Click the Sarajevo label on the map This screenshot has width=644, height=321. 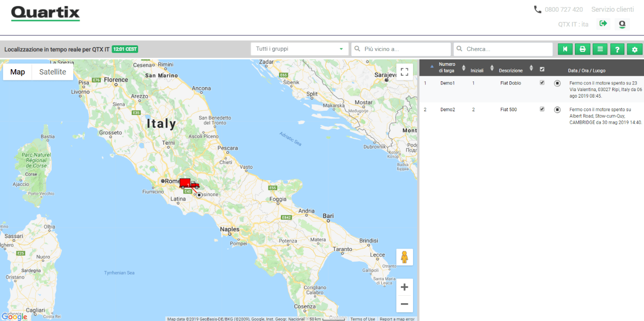pyautogui.click(x=385, y=75)
